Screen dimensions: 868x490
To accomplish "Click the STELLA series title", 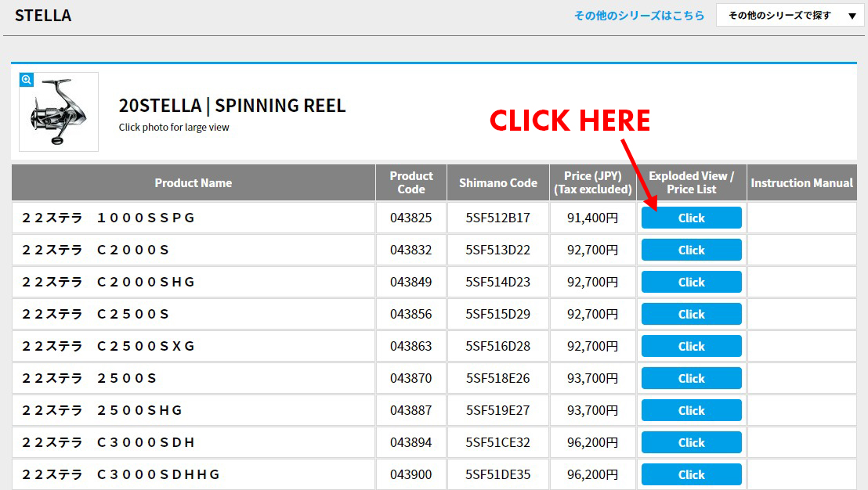I will 43,16.
